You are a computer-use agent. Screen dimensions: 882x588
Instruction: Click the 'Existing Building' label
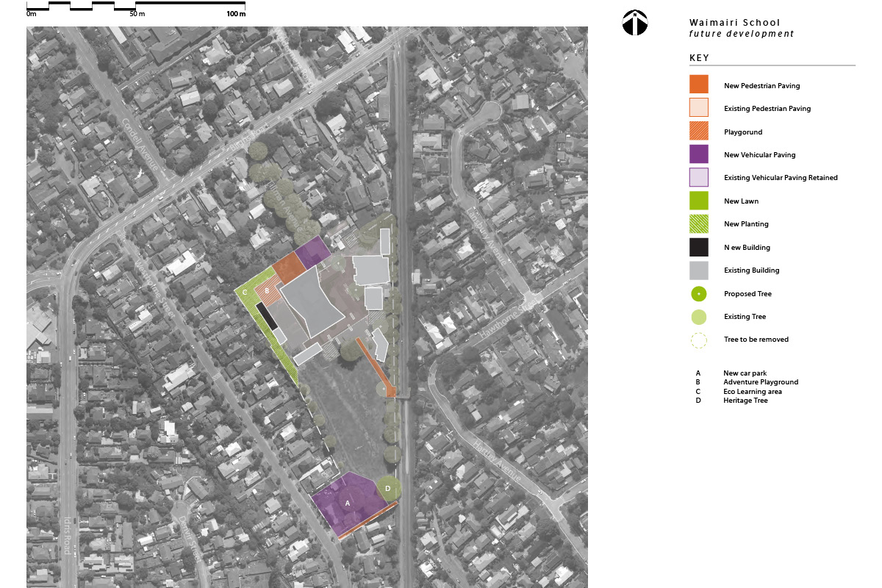pos(752,270)
